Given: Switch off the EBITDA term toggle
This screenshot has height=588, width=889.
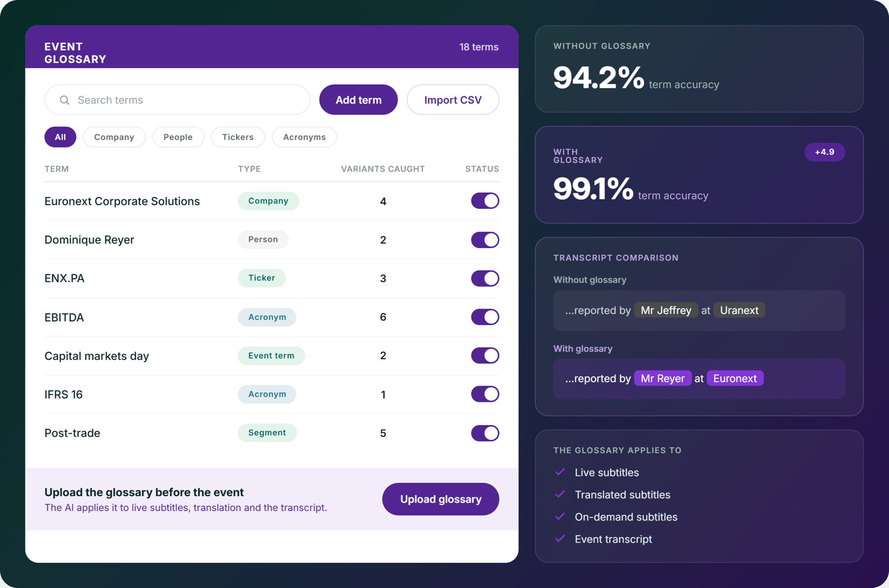Looking at the screenshot, I should click(485, 317).
